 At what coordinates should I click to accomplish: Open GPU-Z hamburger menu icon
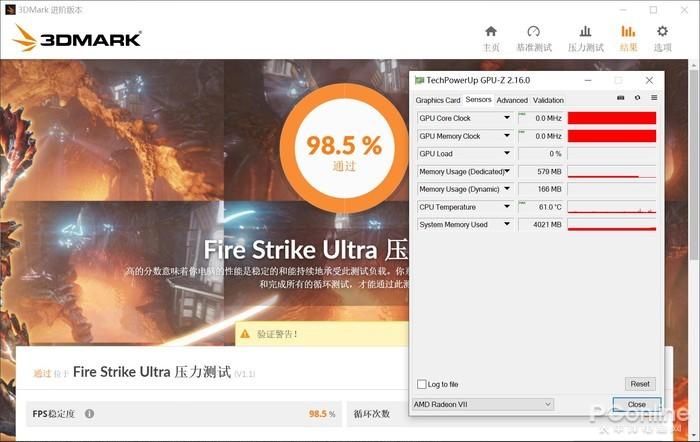pyautogui.click(x=654, y=98)
